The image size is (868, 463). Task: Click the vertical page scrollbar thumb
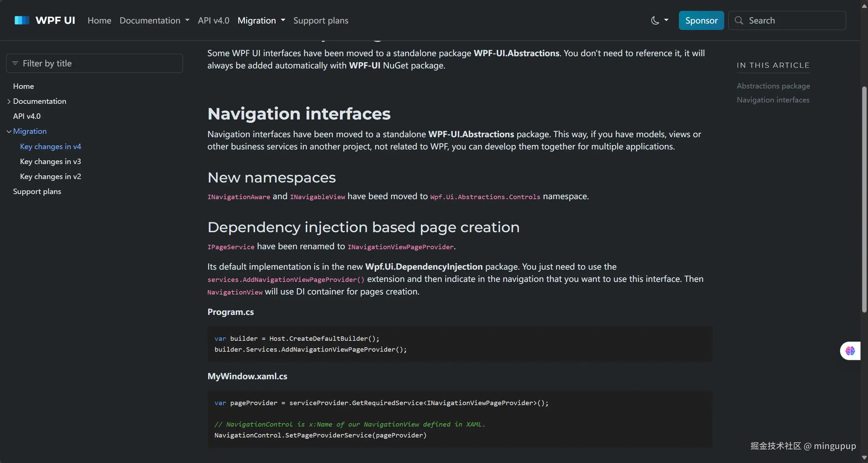pos(864,199)
